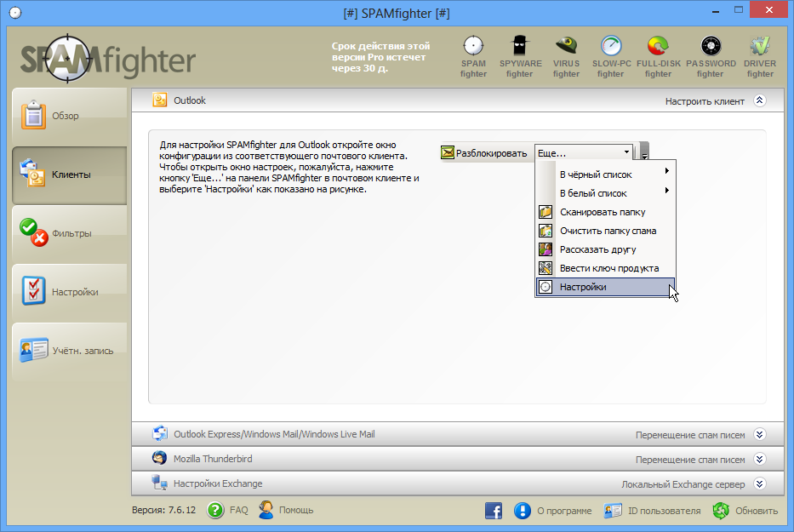Click the SPAMfighter logo
Viewport: 794px width, 532px height.
(x=108, y=59)
